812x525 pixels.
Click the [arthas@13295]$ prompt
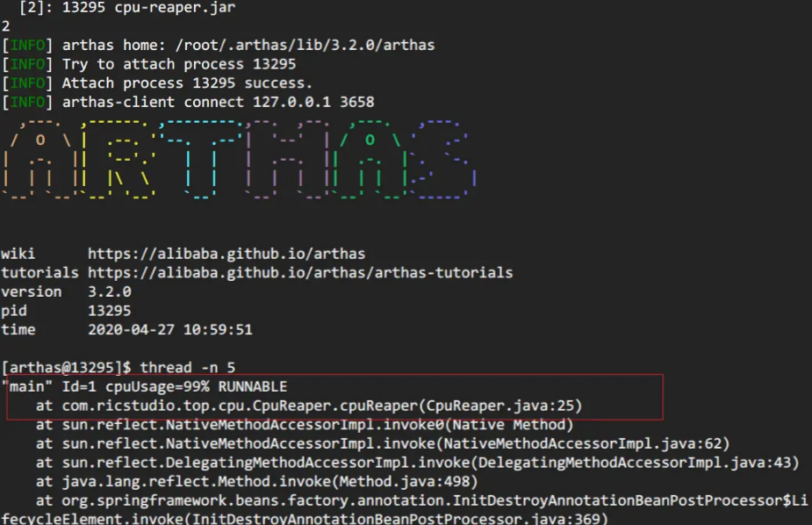[67, 368]
